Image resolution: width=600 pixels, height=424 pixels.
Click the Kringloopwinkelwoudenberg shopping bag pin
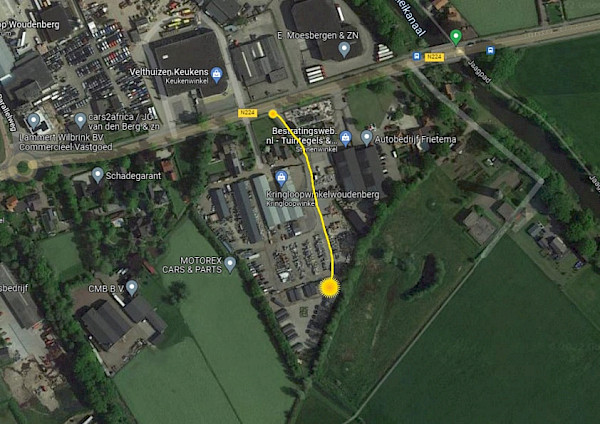281,177
